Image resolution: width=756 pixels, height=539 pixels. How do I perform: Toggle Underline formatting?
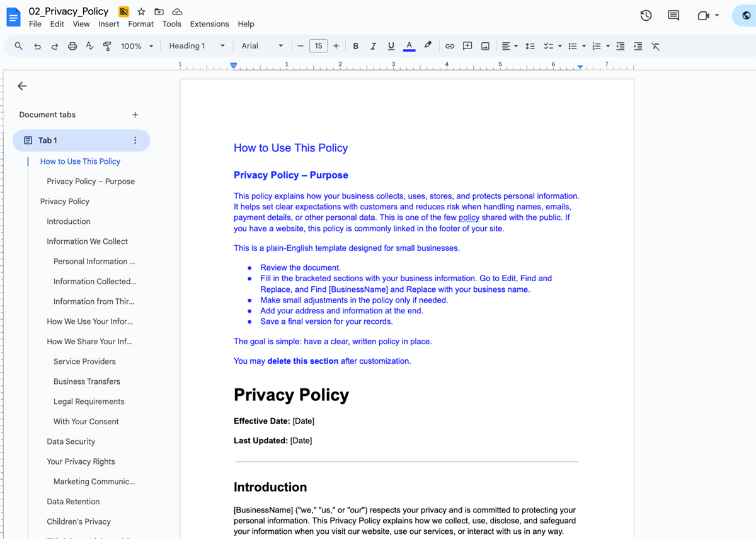[x=391, y=46]
